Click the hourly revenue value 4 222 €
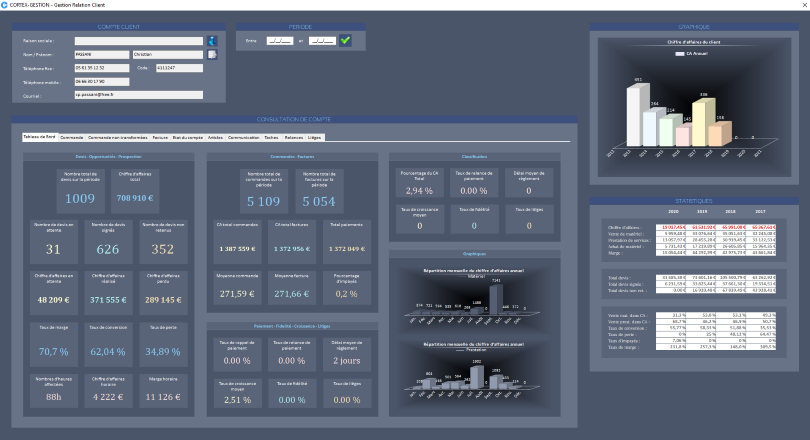 click(x=108, y=397)
